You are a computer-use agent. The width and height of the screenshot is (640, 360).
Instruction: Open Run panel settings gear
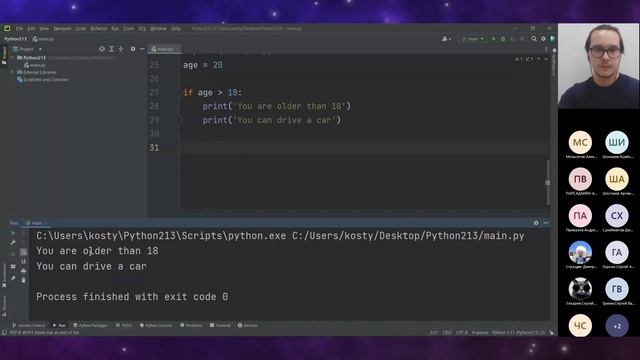coord(536,223)
